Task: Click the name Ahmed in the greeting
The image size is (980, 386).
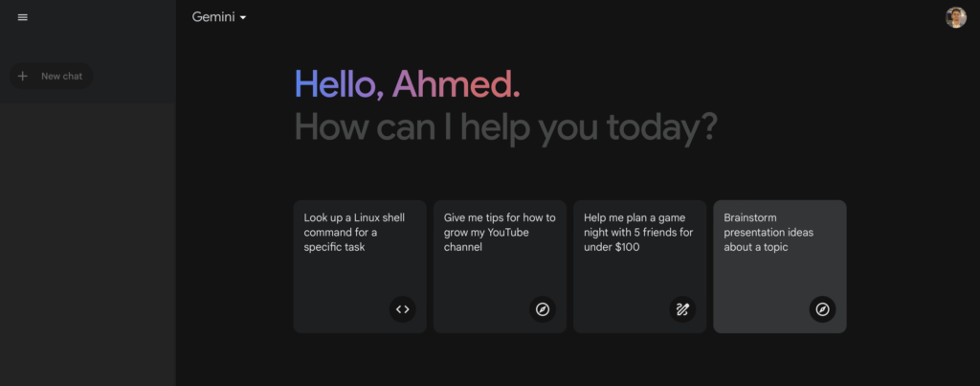Action: click(456, 84)
